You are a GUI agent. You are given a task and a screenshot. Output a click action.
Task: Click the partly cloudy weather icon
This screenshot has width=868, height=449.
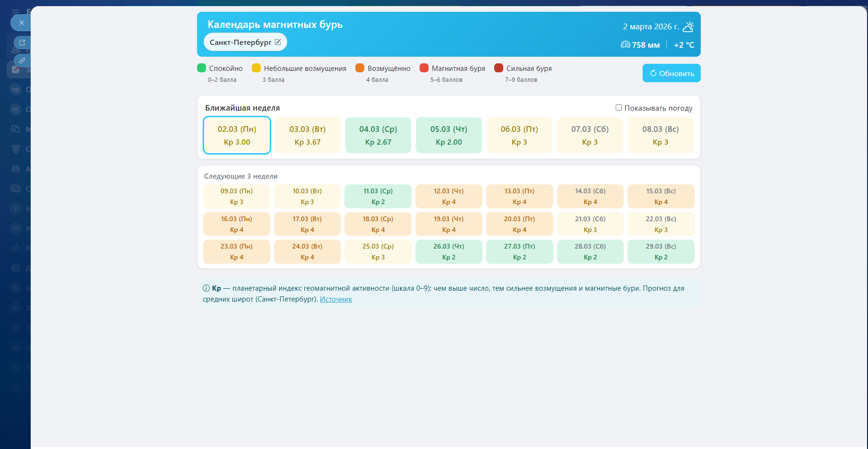pyautogui.click(x=688, y=27)
